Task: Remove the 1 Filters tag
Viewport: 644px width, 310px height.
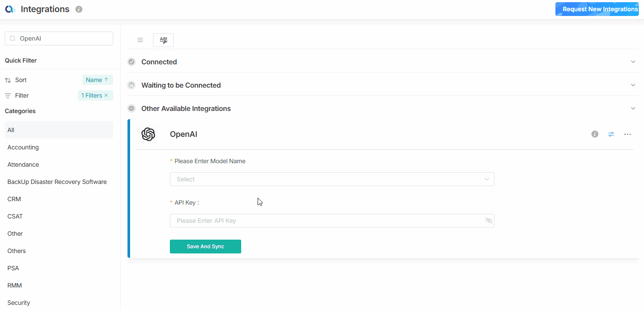Action: [x=106, y=95]
